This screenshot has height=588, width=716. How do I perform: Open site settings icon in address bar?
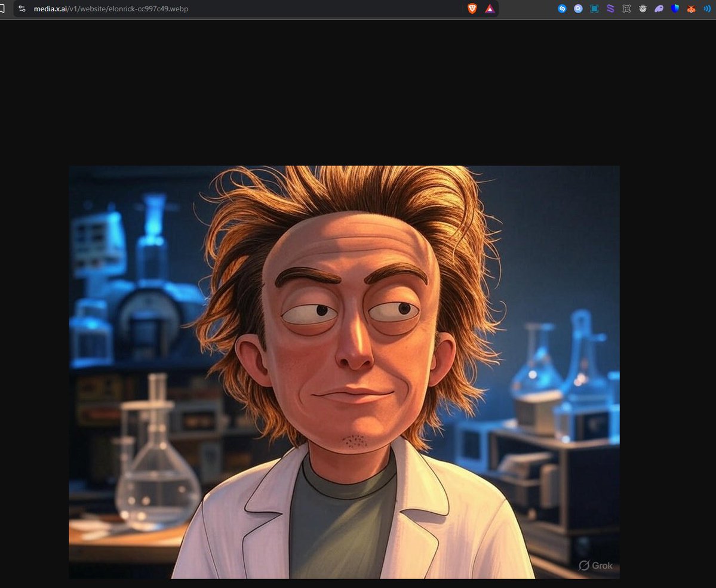[22, 9]
